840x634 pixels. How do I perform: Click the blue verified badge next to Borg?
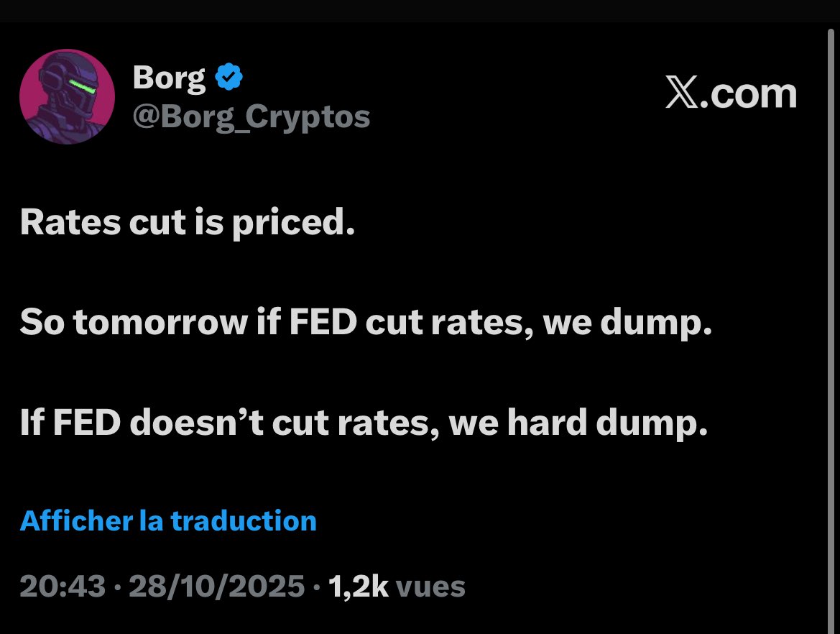[x=229, y=78]
